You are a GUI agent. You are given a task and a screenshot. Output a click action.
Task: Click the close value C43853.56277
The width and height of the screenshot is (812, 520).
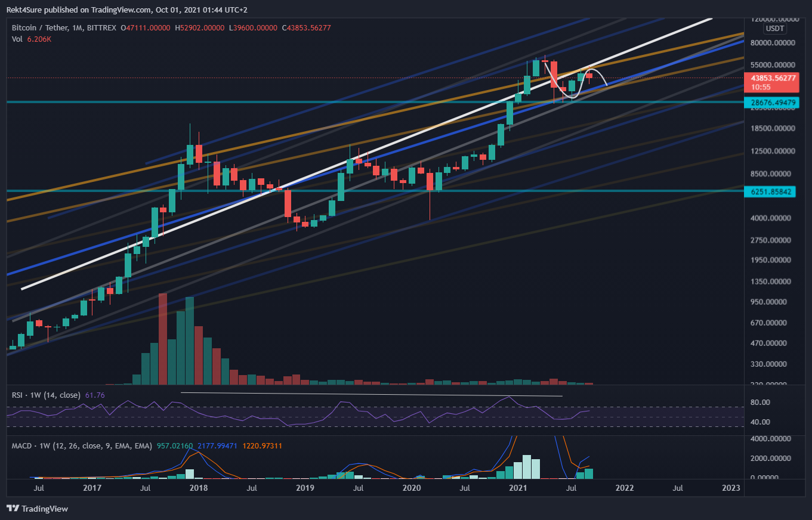coord(306,28)
